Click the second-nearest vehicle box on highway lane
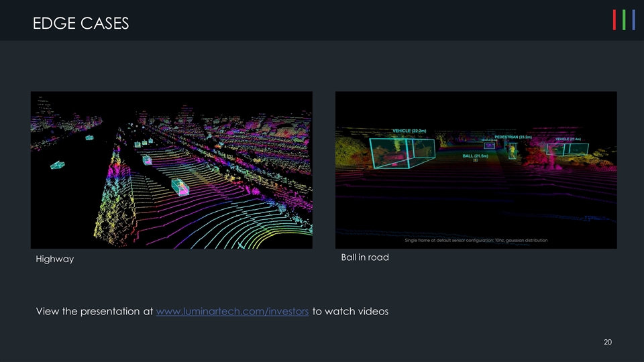This screenshot has height=362, width=644. [146, 160]
